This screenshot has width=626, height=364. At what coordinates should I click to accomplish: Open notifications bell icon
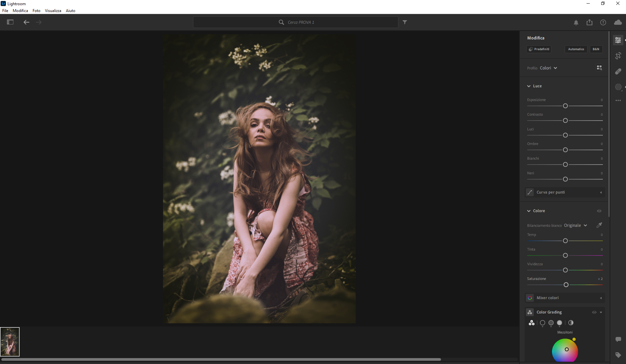[x=576, y=22]
